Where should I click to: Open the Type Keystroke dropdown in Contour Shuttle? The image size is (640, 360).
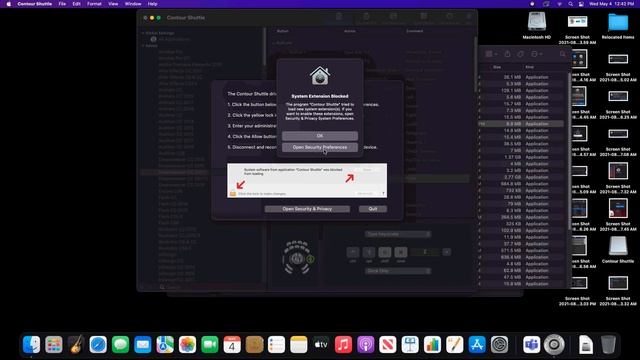[x=398, y=234]
